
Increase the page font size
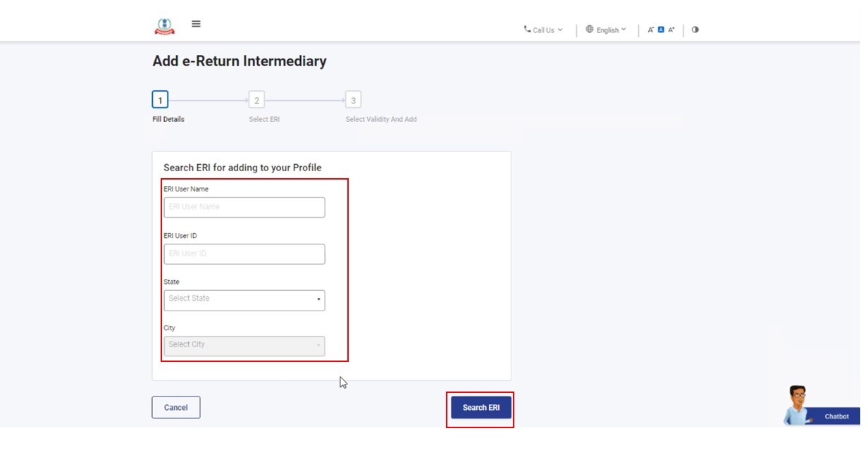pos(671,30)
